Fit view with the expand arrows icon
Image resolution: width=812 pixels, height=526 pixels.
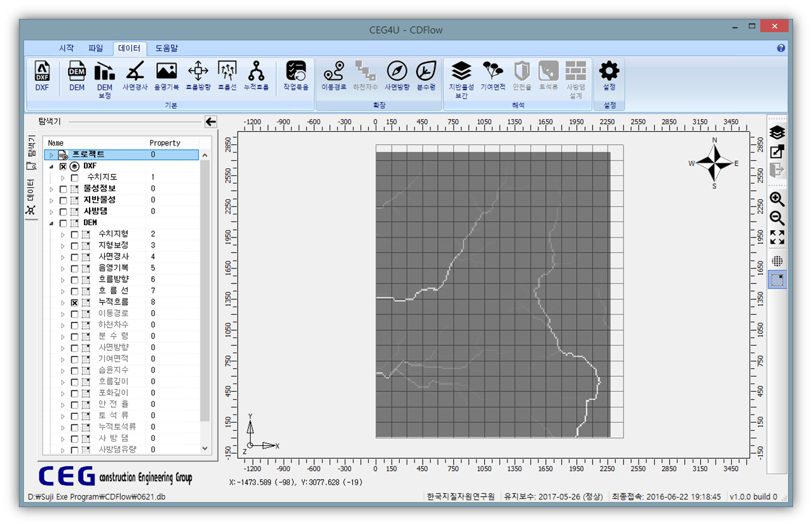777,237
